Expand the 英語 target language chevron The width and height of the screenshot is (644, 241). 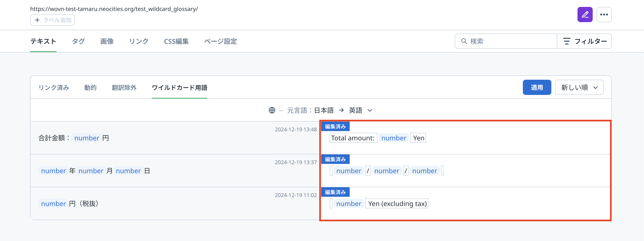tap(370, 110)
